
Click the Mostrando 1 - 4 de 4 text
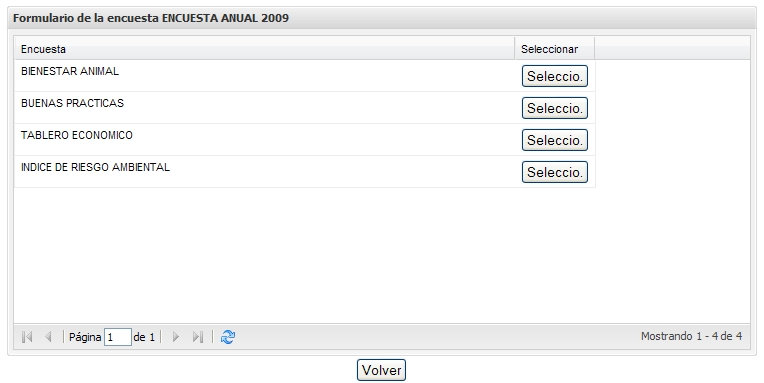point(691,336)
